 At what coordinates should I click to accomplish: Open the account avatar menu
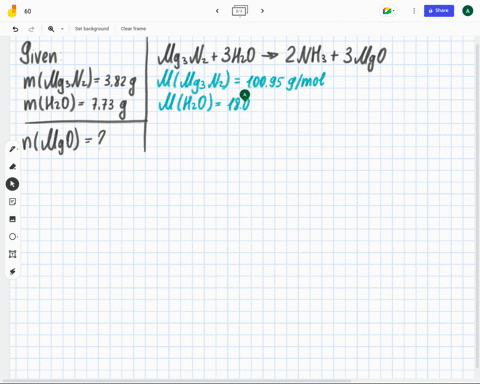coord(468,11)
